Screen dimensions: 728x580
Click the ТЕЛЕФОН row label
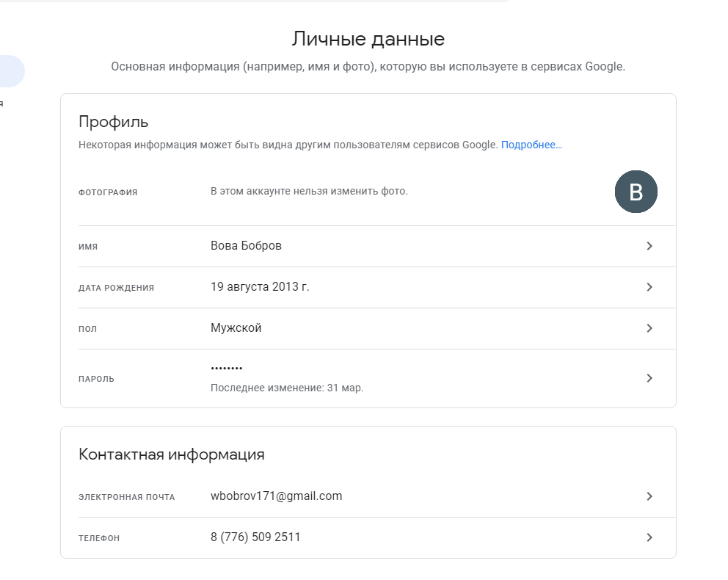click(99, 538)
